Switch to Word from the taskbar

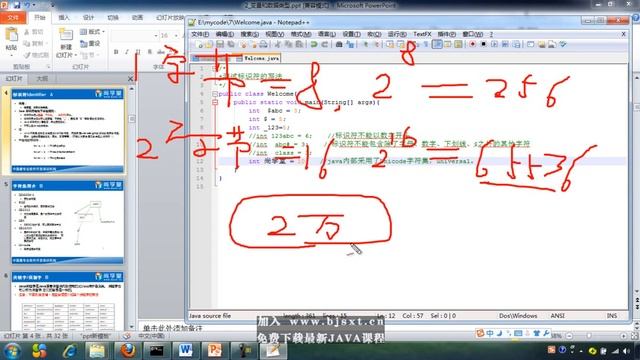(185, 351)
